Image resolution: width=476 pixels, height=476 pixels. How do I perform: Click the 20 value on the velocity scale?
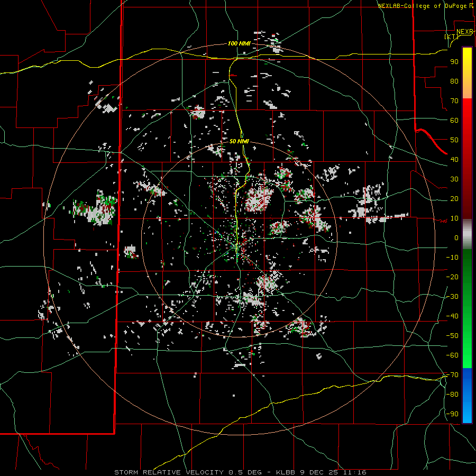(454, 198)
